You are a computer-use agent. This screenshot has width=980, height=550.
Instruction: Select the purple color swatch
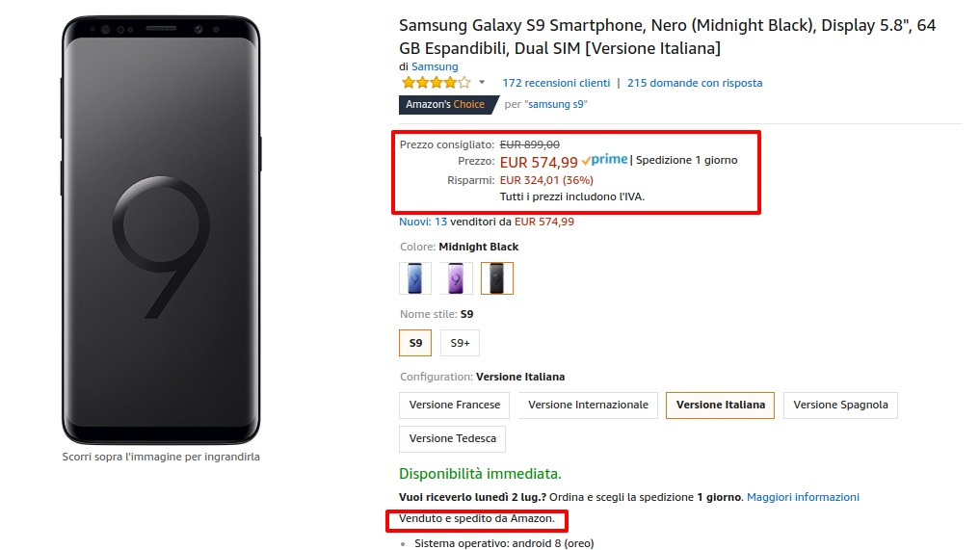456,278
